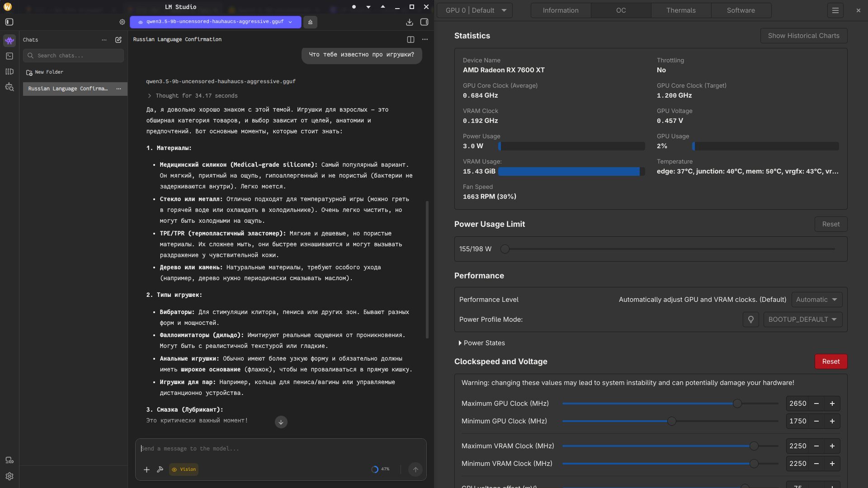Eject the loaded qwen3.5 model
This screenshot has width=868, height=488.
pyautogui.click(x=310, y=22)
